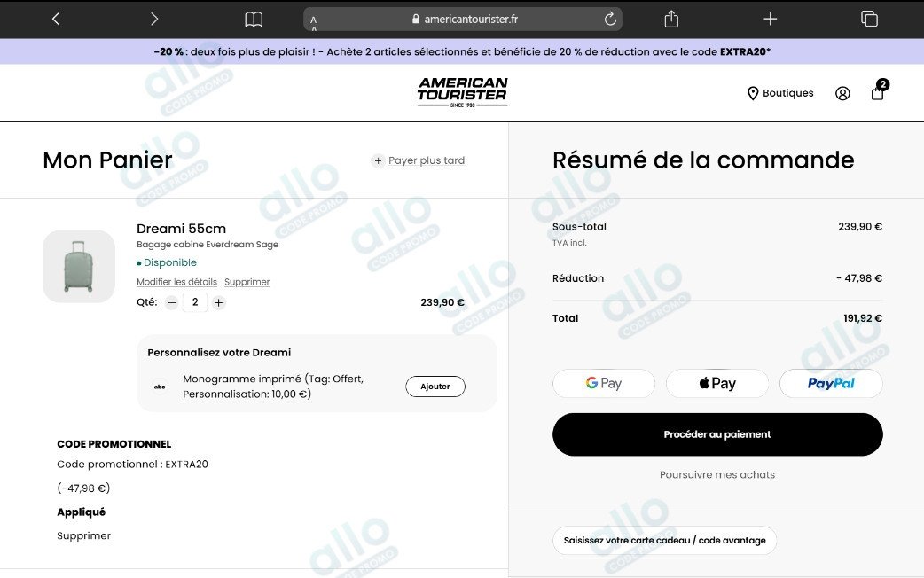Click Modifier les détails link
Viewport: 924px width, 578px height.
[176, 282]
